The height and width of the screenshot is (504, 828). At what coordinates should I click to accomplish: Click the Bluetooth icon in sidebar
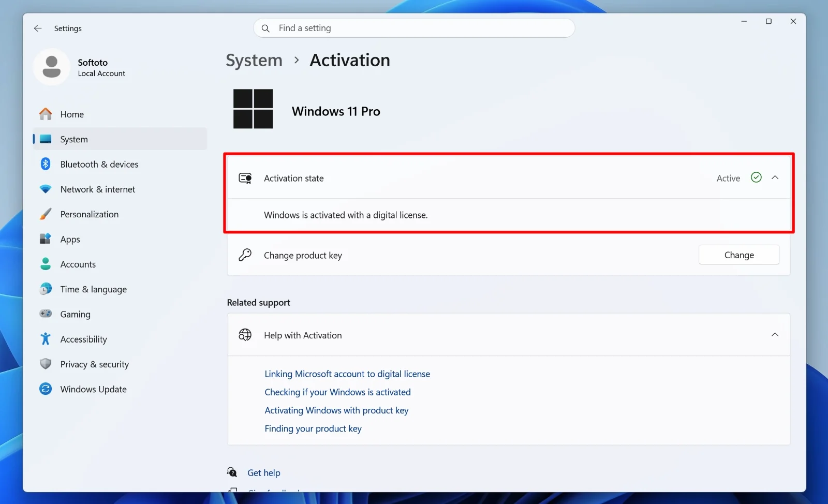[46, 164]
